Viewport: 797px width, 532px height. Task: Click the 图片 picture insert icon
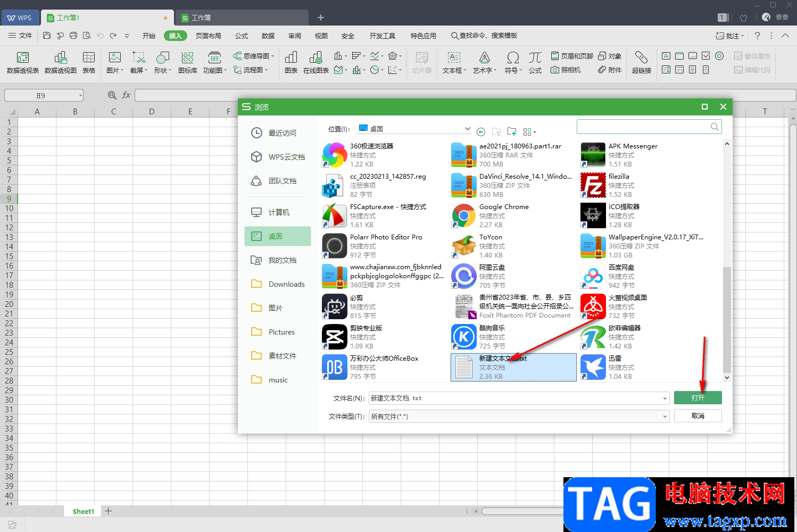[x=115, y=57]
